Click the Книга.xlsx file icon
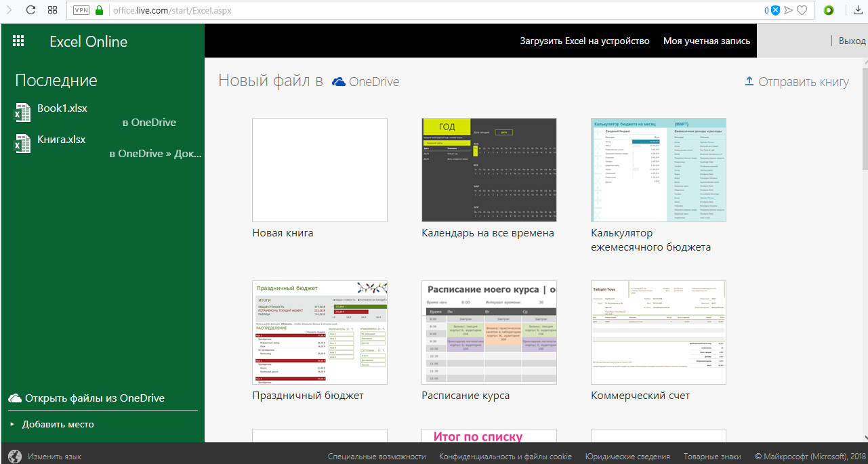This screenshot has width=868, height=464. coord(22,144)
